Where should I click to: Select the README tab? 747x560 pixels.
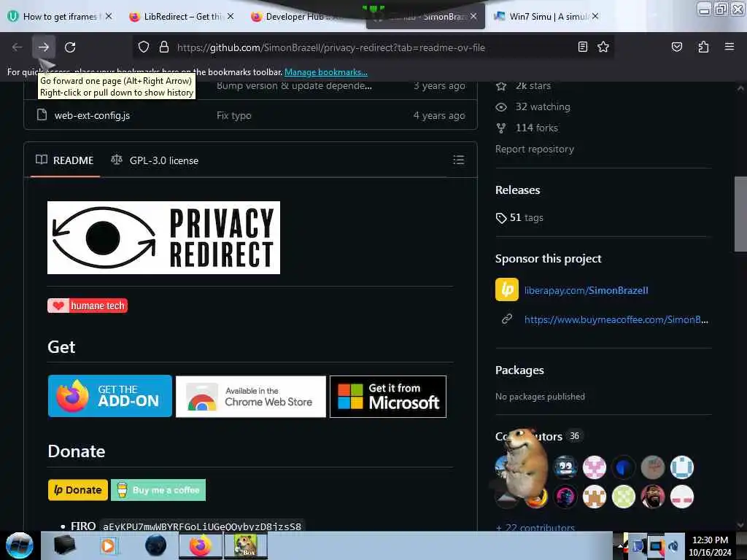click(x=65, y=160)
